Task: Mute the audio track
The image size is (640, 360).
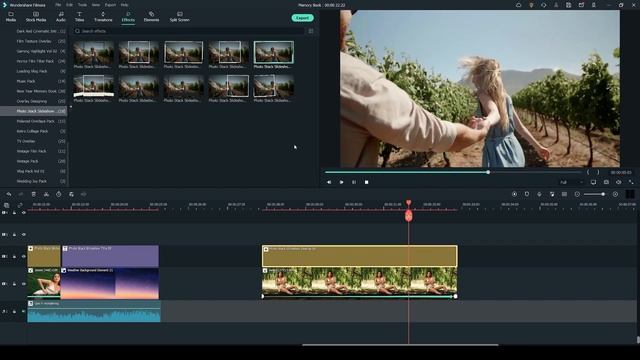Action: [x=24, y=311]
